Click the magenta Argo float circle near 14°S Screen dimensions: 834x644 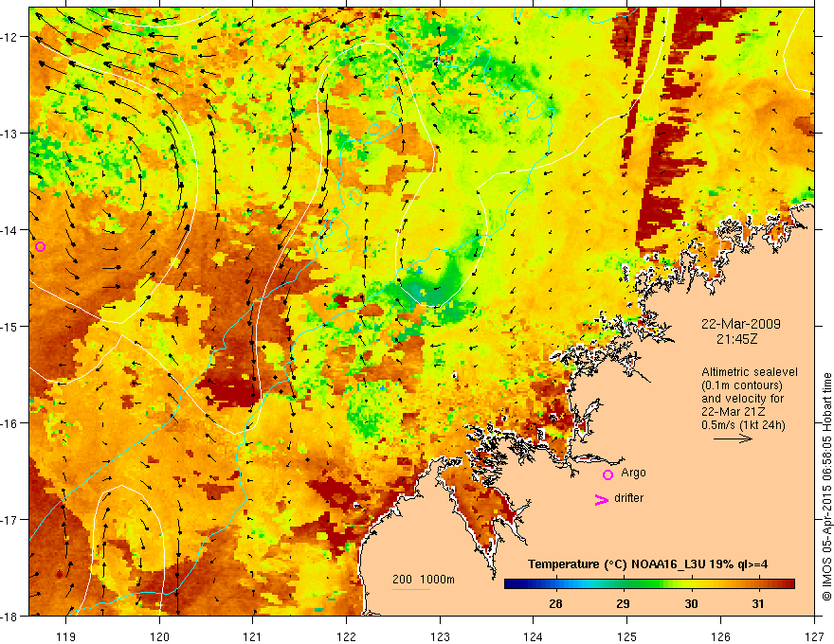point(40,246)
